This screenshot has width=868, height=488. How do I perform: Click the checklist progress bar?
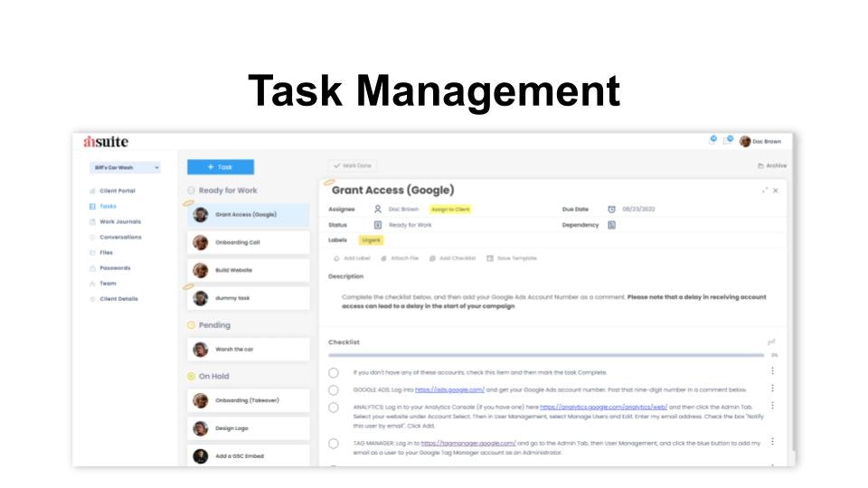pos(546,355)
